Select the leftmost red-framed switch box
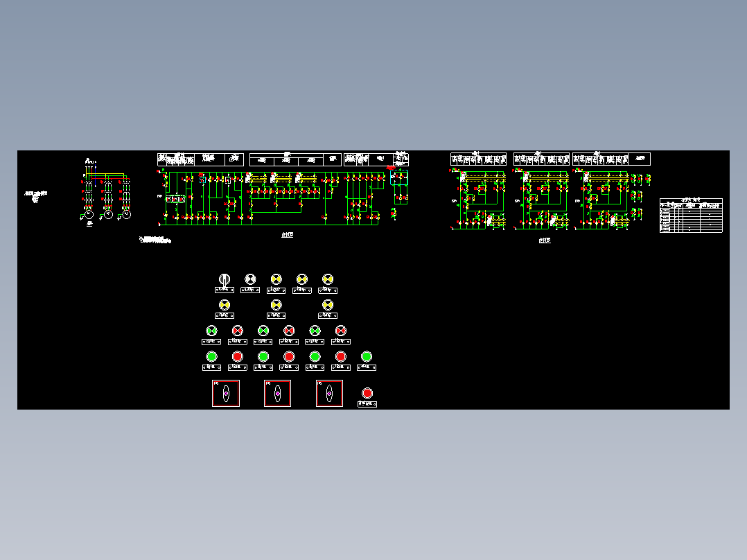 click(226, 393)
